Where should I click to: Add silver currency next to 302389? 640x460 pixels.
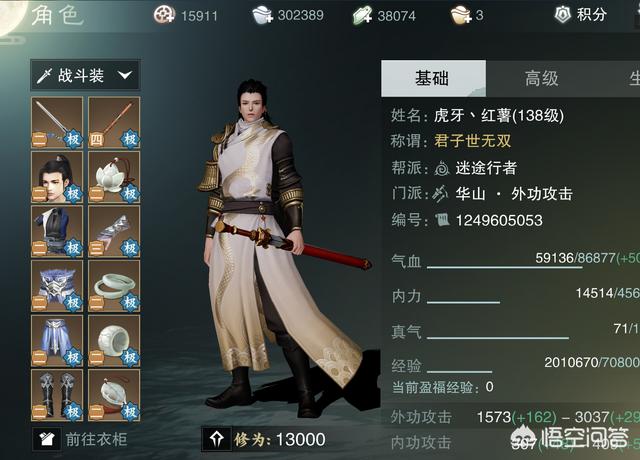click(262, 16)
